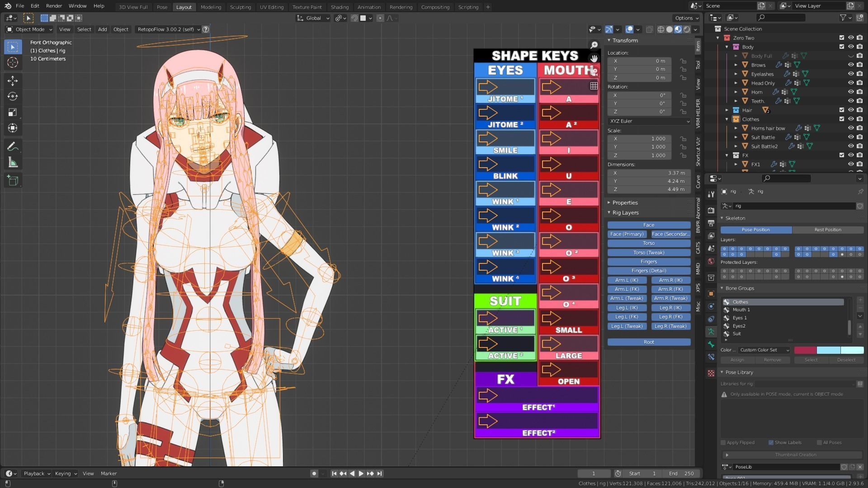The image size is (868, 488).
Task: Select the Annotate pencil tool
Action: coord(13,147)
